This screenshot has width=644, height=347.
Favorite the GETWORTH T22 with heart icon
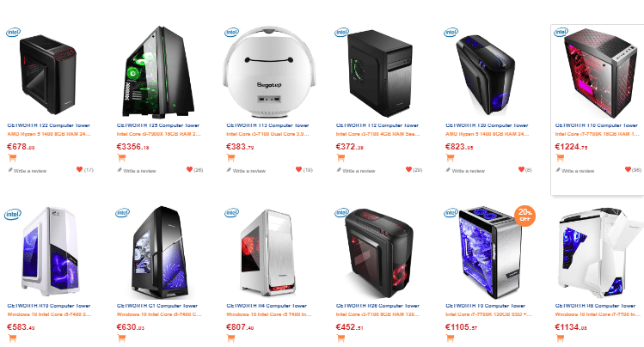tap(80, 169)
